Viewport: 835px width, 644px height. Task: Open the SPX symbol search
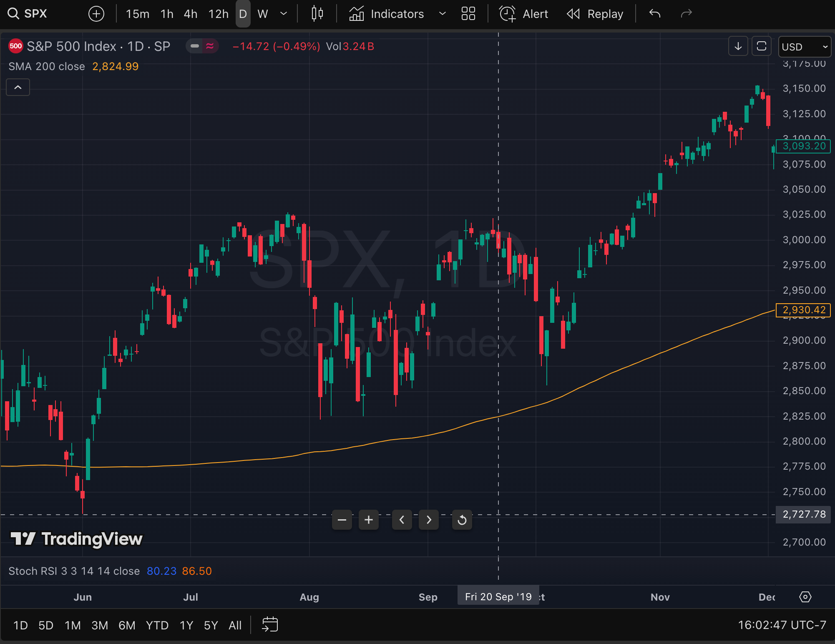(x=28, y=14)
